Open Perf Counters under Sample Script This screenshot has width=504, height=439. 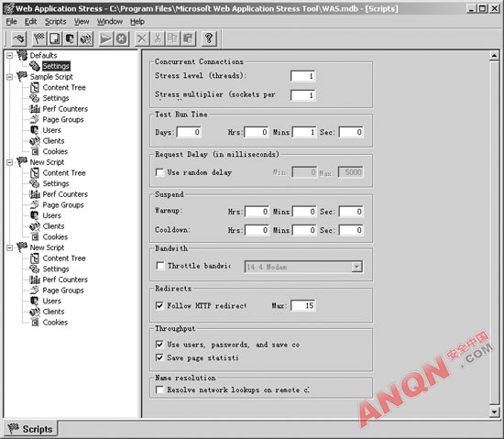coord(65,109)
